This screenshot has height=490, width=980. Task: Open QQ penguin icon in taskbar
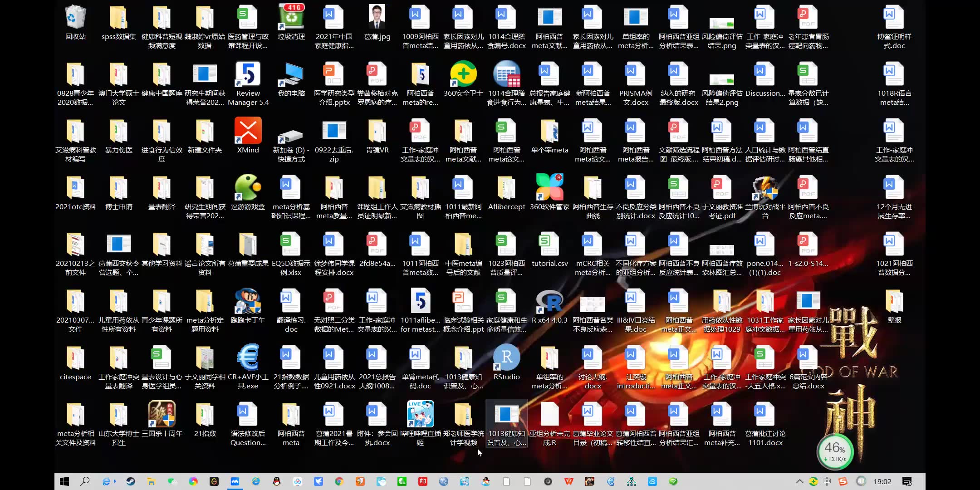click(x=276, y=481)
